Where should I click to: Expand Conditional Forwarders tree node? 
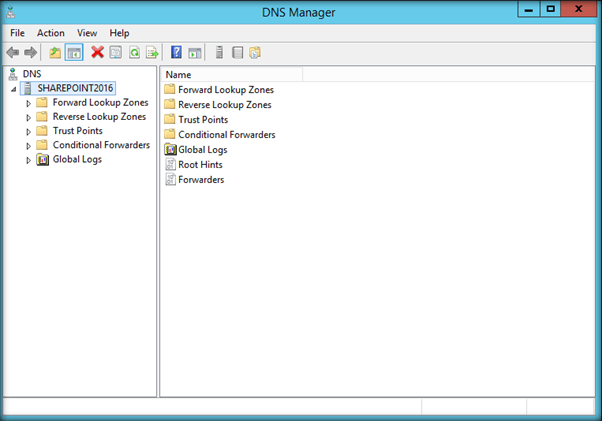tap(28, 146)
